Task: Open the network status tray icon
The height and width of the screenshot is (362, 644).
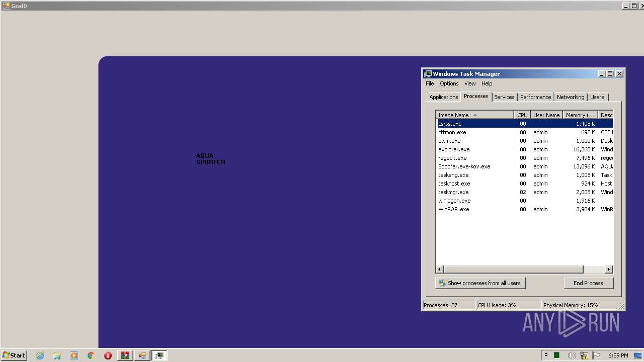Action: (x=584, y=355)
